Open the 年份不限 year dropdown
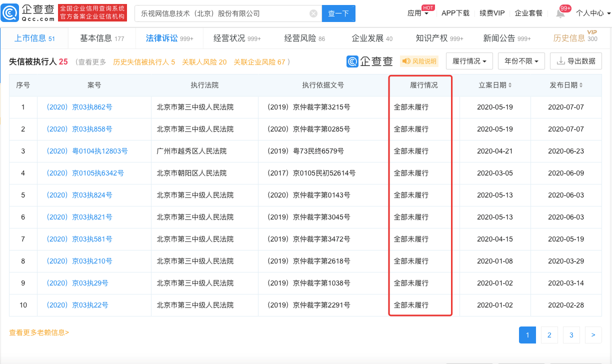612x364 pixels. [x=521, y=61]
